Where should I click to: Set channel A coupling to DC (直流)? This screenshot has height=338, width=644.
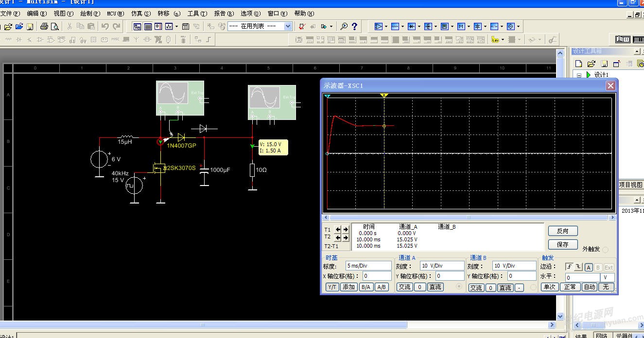pos(435,287)
